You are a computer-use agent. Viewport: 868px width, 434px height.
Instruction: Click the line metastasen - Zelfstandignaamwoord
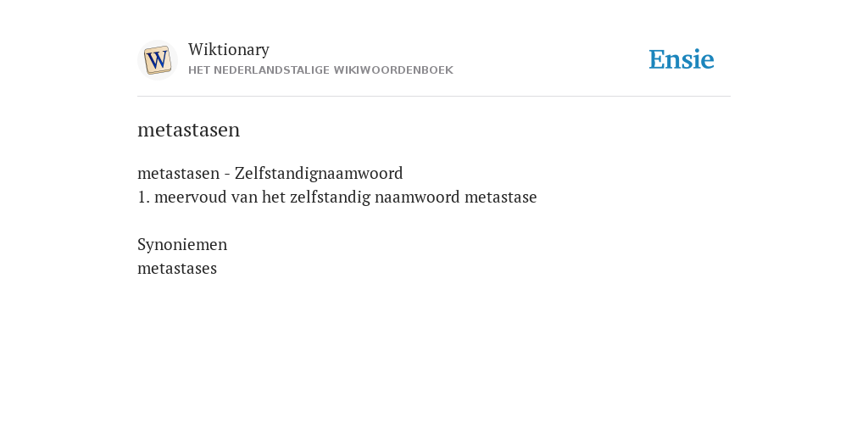[270, 173]
